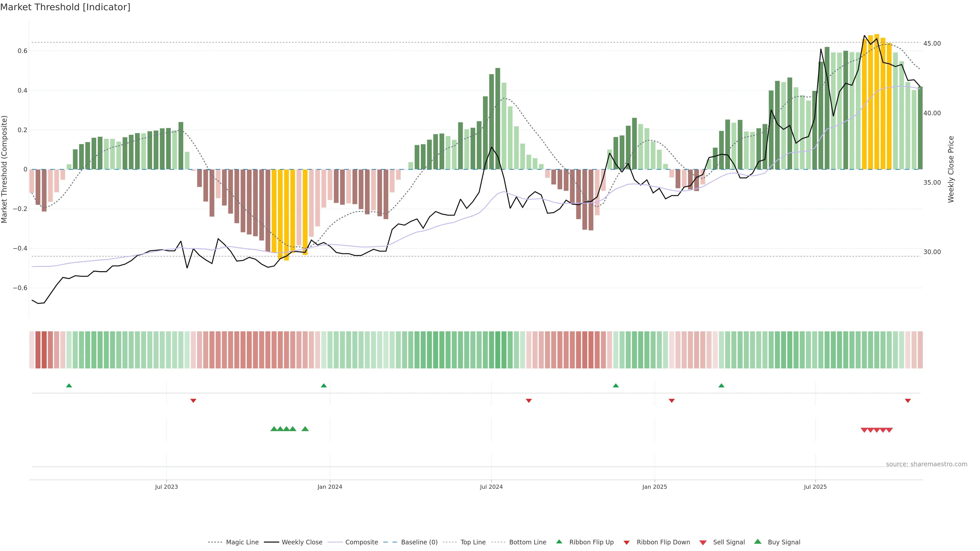Click the isolated last green Buy Signal triangle
980x551 pixels.
[305, 429]
